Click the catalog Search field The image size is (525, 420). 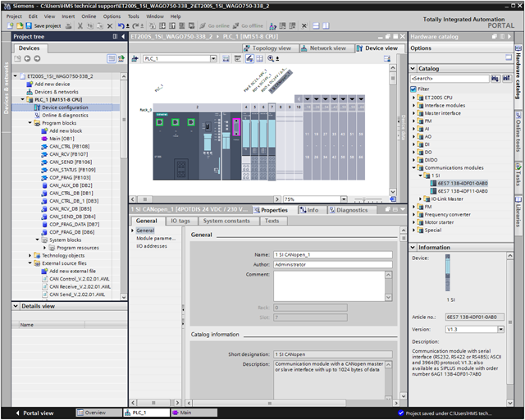450,79
